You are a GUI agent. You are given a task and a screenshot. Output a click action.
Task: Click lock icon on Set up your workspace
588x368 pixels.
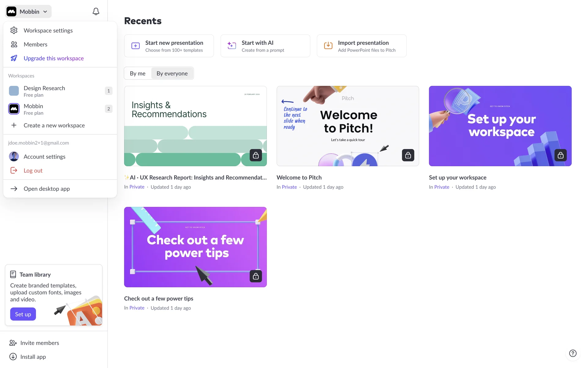click(x=560, y=155)
